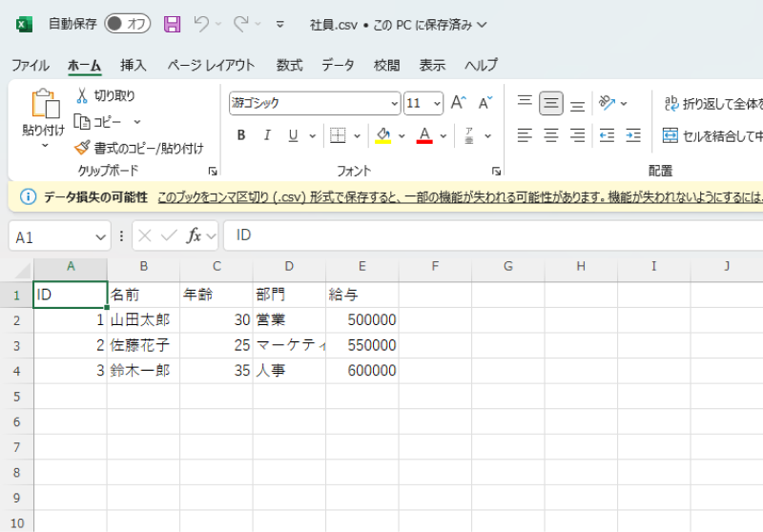Enable 折り返して全体を表示 wrap text
Image resolution: width=763 pixels, height=532 pixels.
coord(712,103)
